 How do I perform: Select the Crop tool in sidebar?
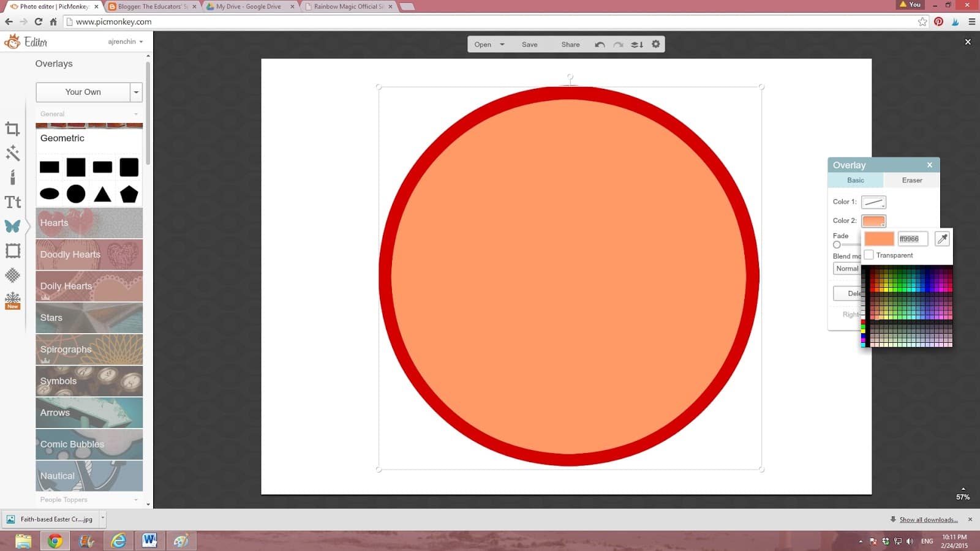click(12, 129)
